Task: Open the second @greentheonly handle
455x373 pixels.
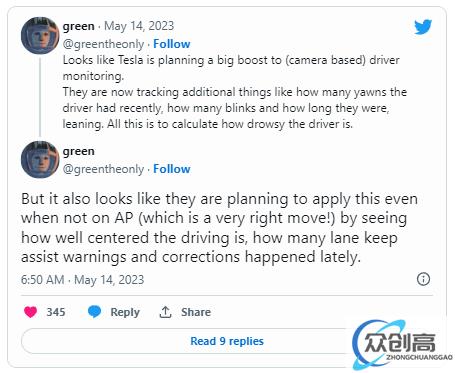Action: (x=103, y=169)
